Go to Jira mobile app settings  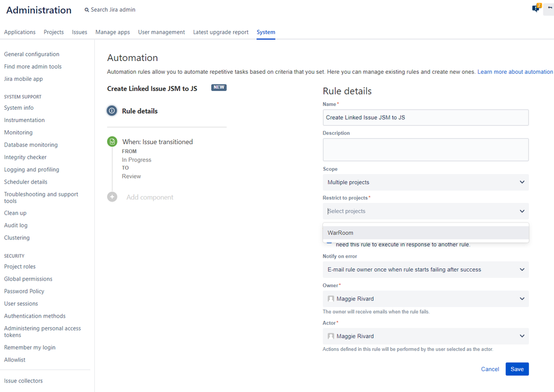pos(23,79)
